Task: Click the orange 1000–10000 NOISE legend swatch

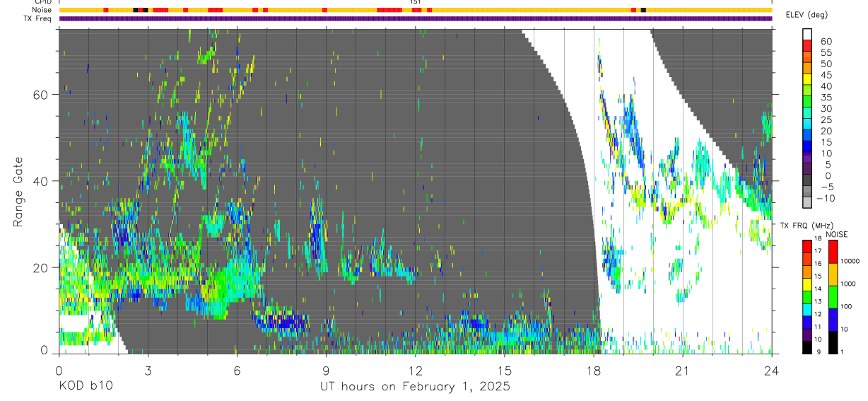Action: point(833,274)
